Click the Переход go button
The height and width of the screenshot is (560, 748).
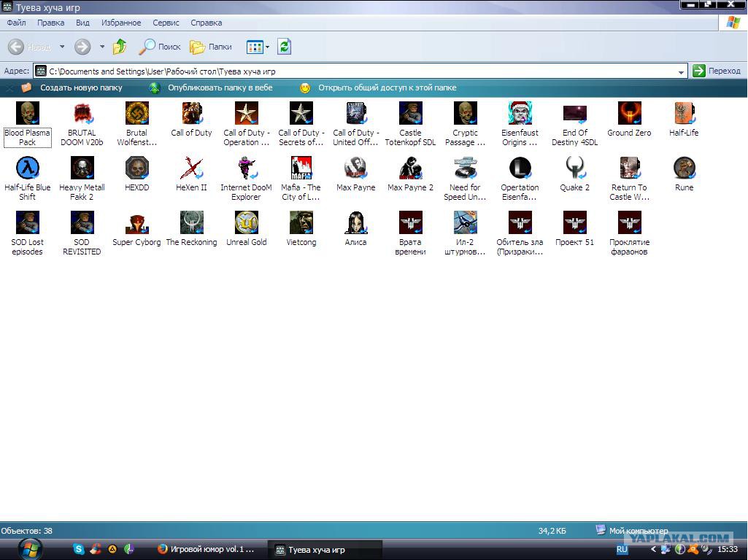click(717, 71)
